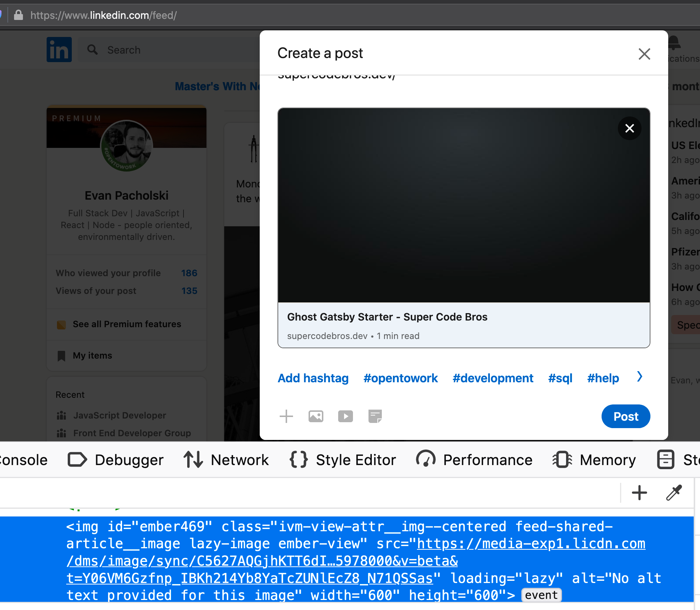Open My items
Image resolution: width=700 pixels, height=610 pixels.
coord(92,356)
